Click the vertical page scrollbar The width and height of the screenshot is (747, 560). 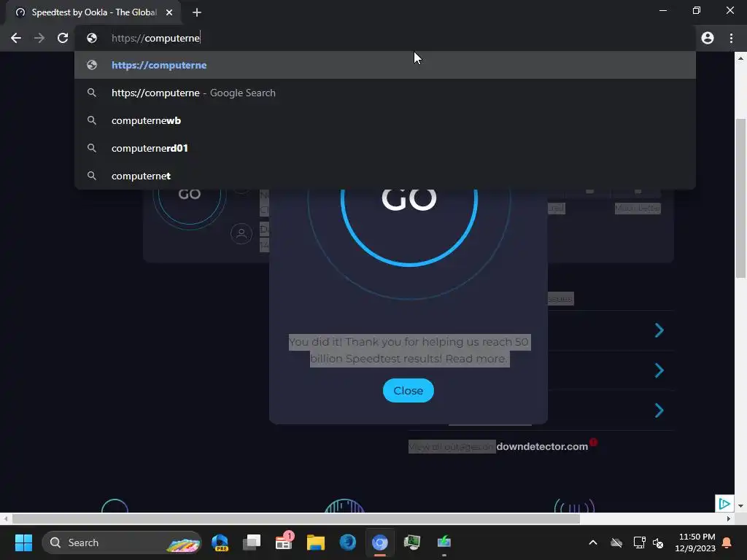[x=740, y=198]
